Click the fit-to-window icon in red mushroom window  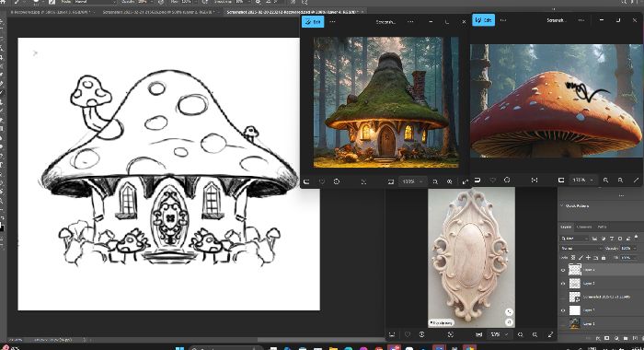point(535,181)
